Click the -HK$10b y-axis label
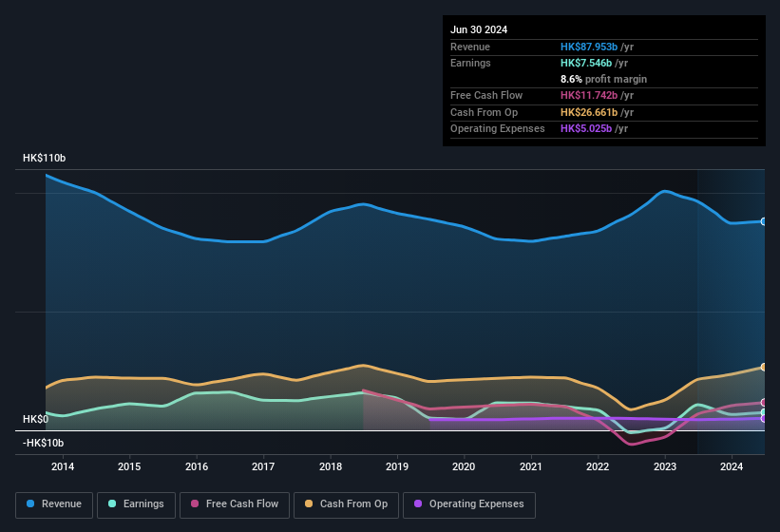Viewport: 780px width, 532px height. [x=44, y=443]
